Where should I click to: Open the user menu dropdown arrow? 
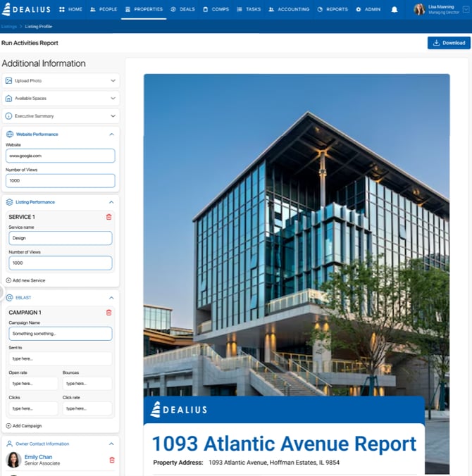click(x=466, y=9)
